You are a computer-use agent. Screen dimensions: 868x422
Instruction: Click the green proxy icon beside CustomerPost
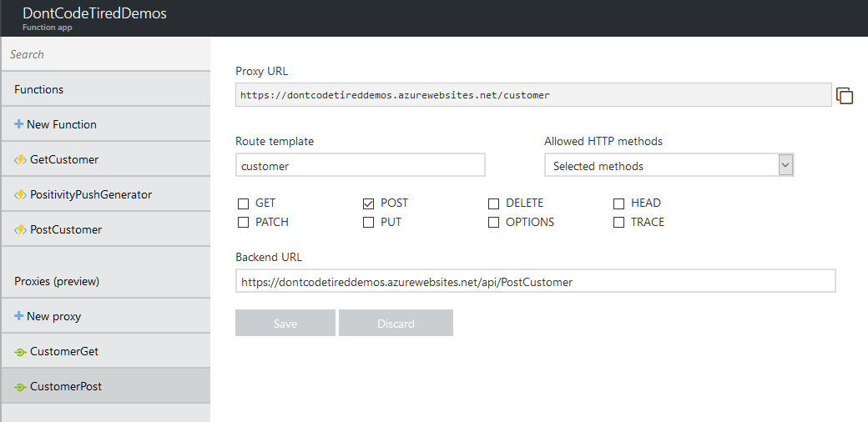point(20,387)
